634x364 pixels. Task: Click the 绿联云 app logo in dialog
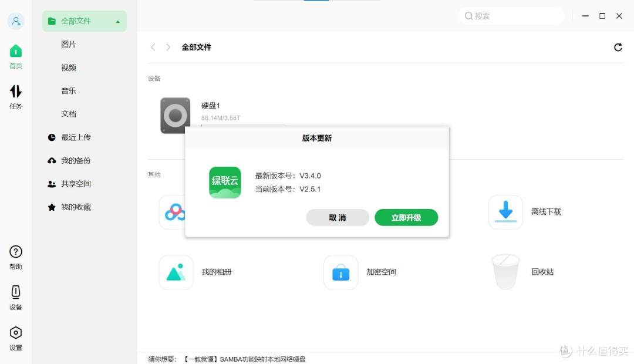pyautogui.click(x=225, y=183)
